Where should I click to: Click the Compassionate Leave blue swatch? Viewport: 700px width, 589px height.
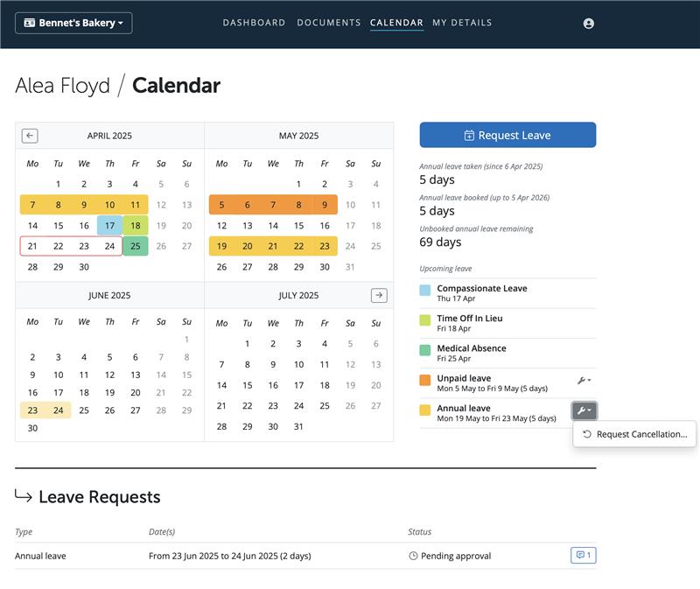(425, 291)
